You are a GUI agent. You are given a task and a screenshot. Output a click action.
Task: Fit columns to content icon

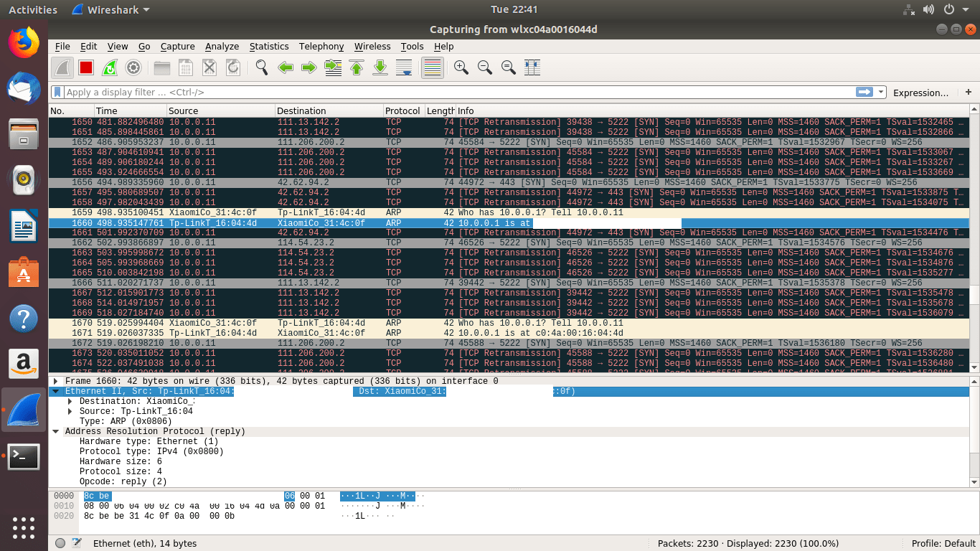[532, 67]
